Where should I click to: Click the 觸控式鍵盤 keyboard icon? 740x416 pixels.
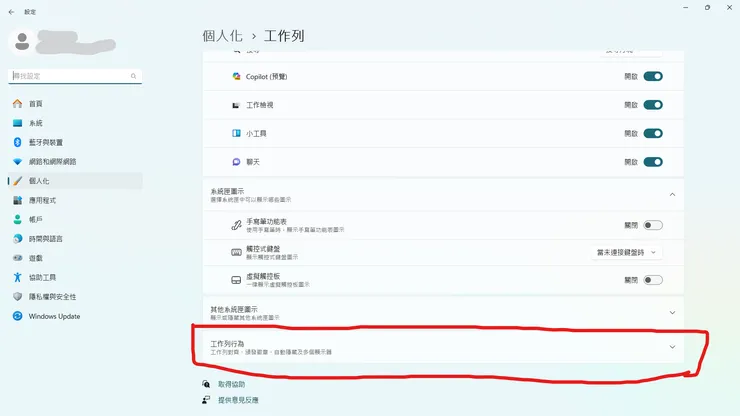236,253
